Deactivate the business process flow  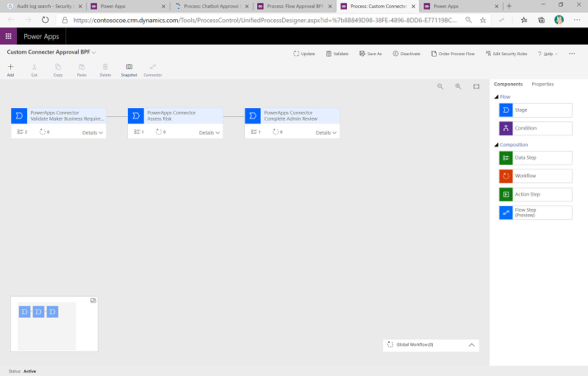[406, 54]
